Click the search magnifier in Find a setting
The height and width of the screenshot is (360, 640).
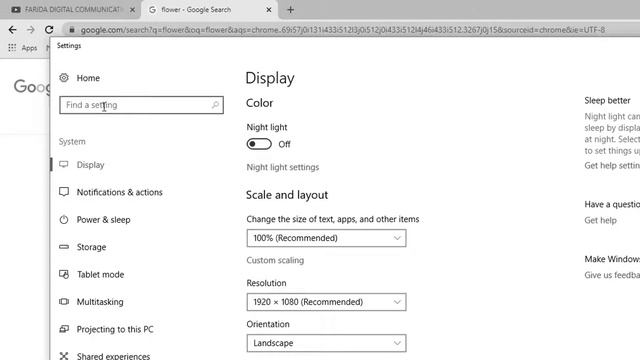point(215,105)
